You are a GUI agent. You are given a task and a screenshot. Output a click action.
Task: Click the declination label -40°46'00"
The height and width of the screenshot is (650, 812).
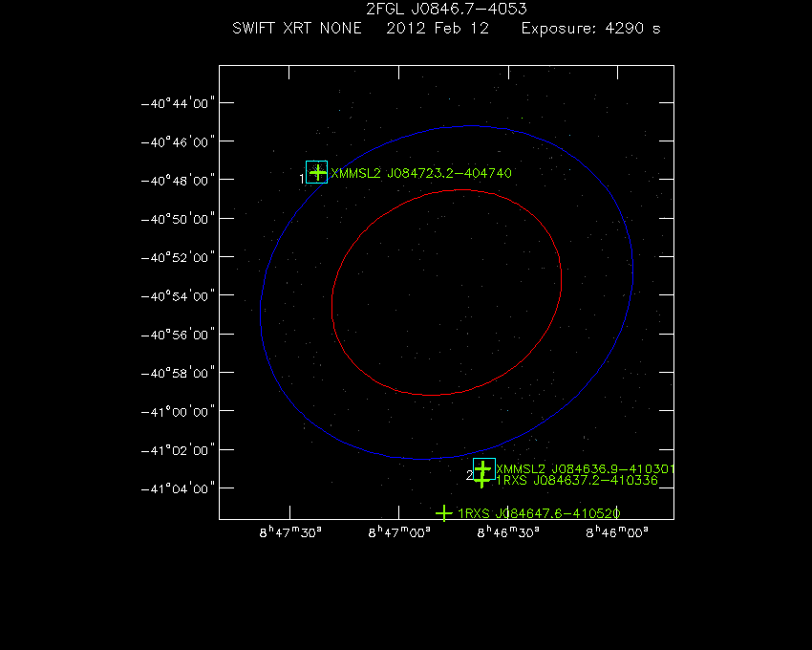coord(178,142)
